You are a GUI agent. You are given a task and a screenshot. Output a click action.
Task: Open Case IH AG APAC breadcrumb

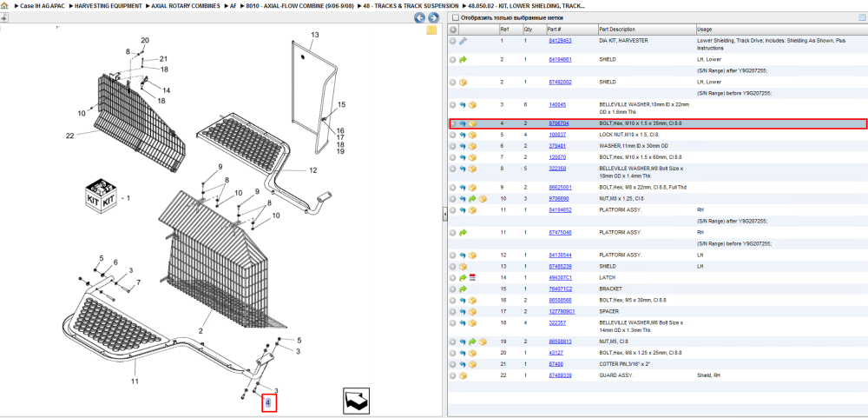(x=41, y=5)
